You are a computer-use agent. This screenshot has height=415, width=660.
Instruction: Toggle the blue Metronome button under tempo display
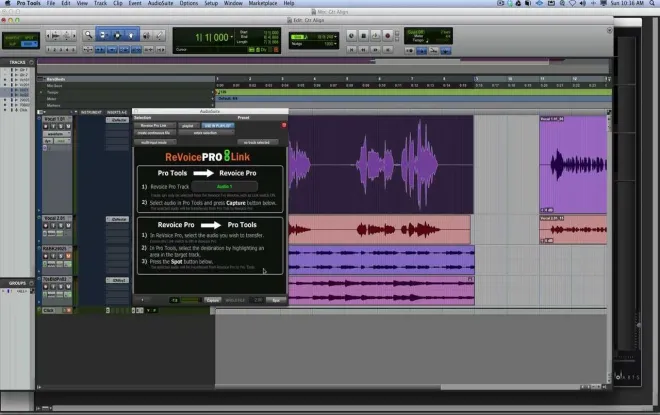click(421, 51)
